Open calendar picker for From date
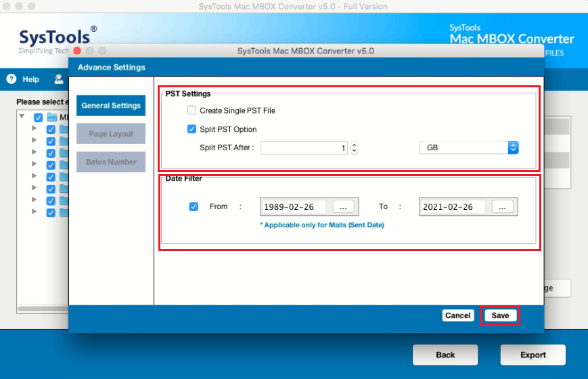This screenshot has width=588, height=379. click(x=343, y=207)
